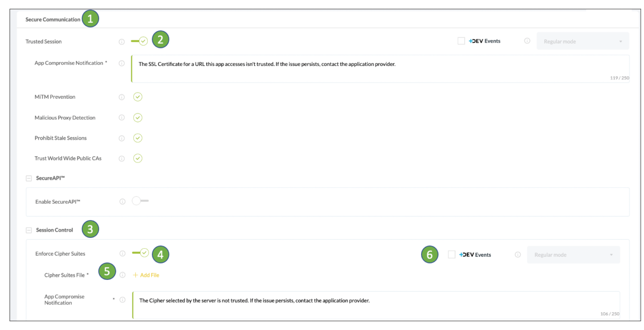Image resolution: width=644 pixels, height=330 pixels.
Task: Uncheck the MiTM Prevention option
Action: click(138, 97)
